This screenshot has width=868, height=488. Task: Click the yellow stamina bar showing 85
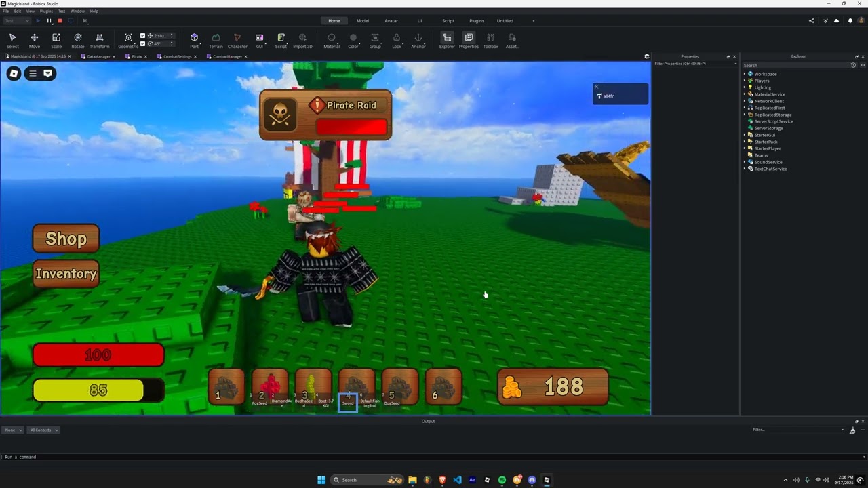pyautogui.click(x=98, y=390)
